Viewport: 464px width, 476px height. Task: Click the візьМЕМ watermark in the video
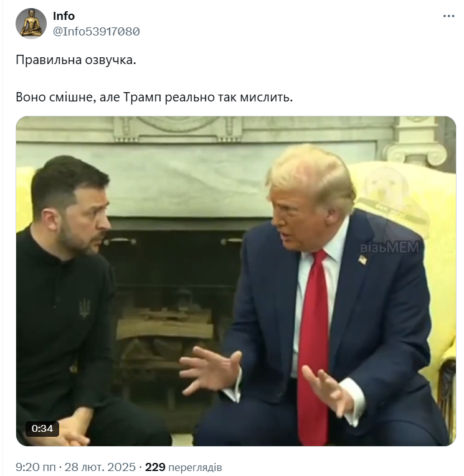click(x=389, y=248)
